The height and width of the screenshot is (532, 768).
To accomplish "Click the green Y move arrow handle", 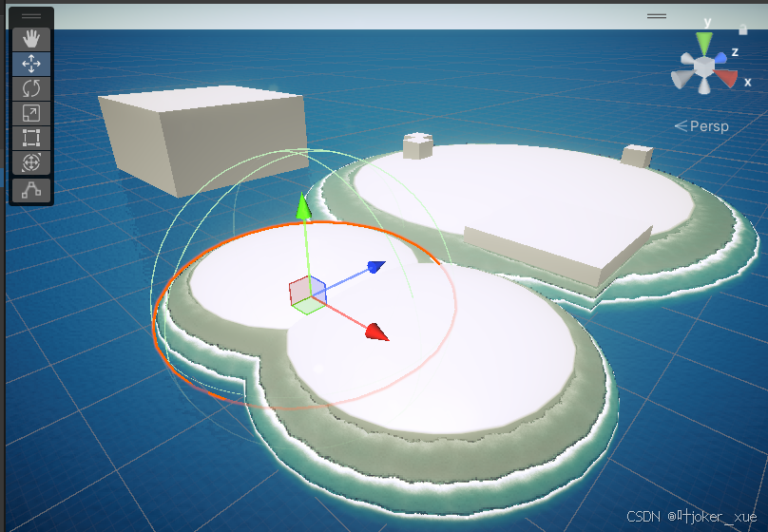I will pos(303,206).
